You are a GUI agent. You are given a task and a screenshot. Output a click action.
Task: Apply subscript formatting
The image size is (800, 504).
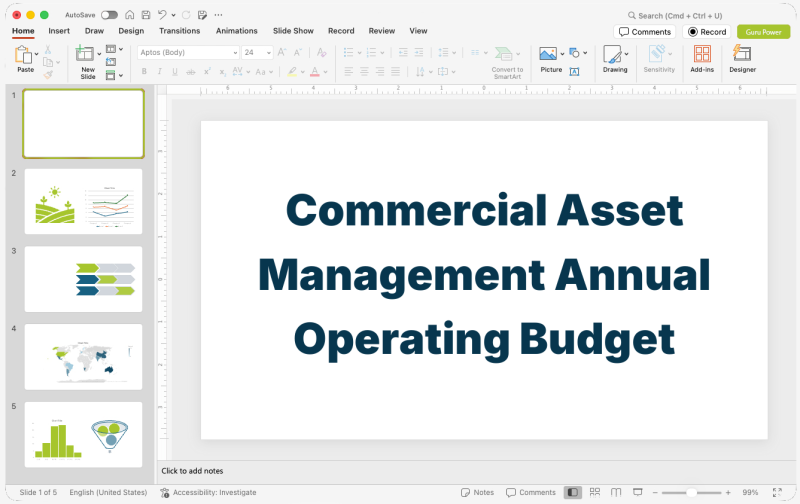pos(222,72)
